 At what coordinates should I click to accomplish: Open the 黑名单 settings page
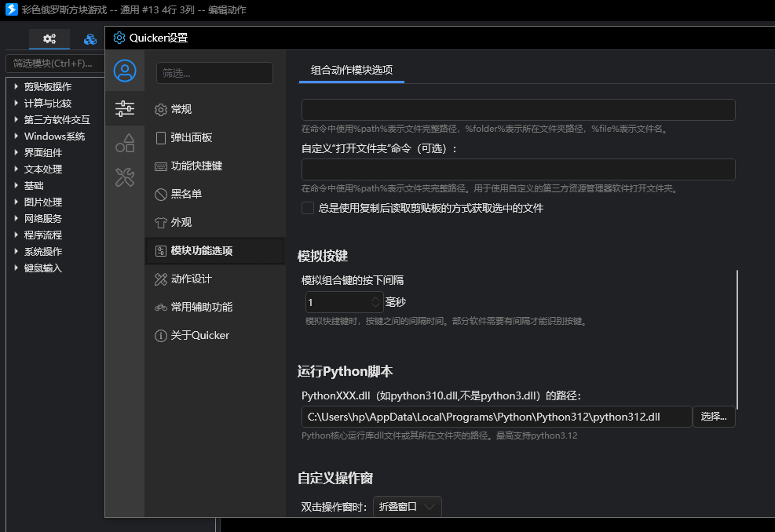pyautogui.click(x=215, y=194)
